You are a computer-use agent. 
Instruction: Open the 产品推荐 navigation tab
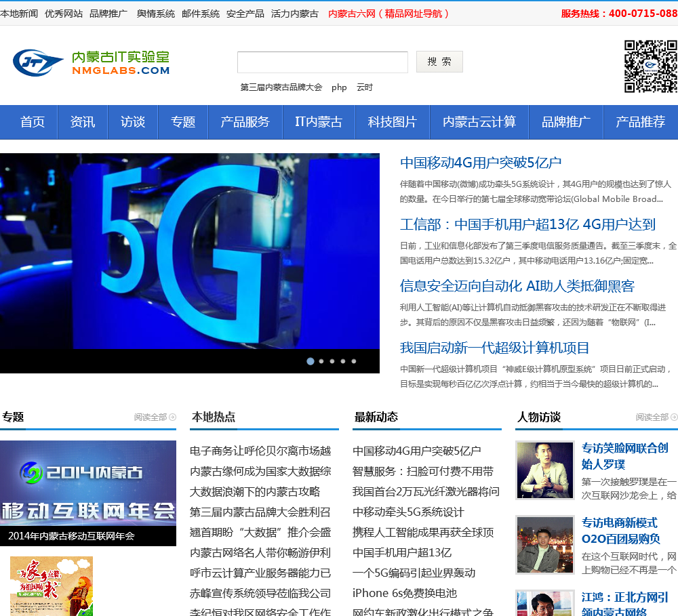[x=641, y=122]
